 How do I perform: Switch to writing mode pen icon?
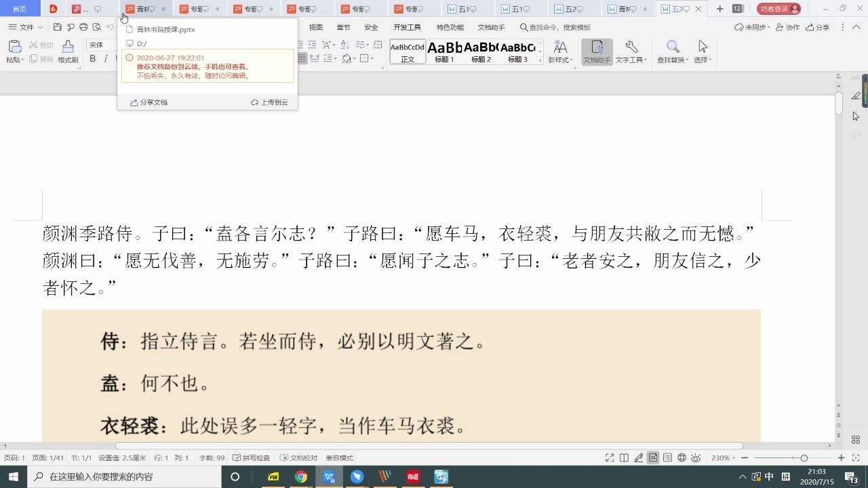coord(638,458)
